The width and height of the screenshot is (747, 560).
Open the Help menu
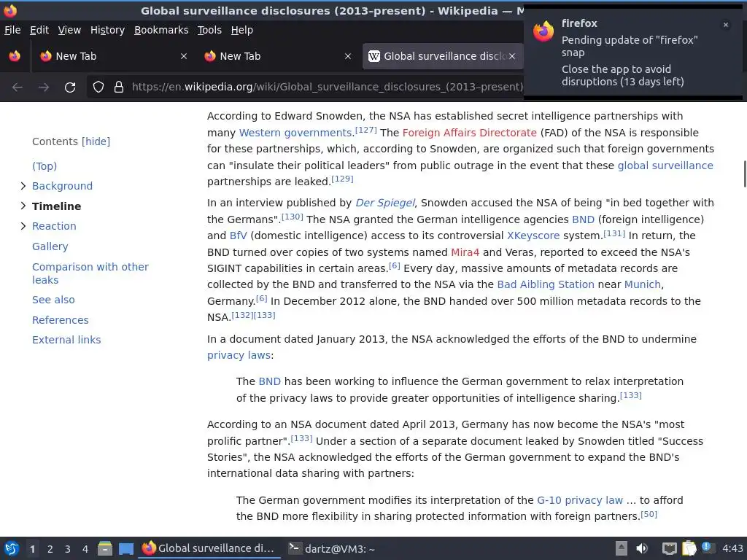[x=242, y=30]
